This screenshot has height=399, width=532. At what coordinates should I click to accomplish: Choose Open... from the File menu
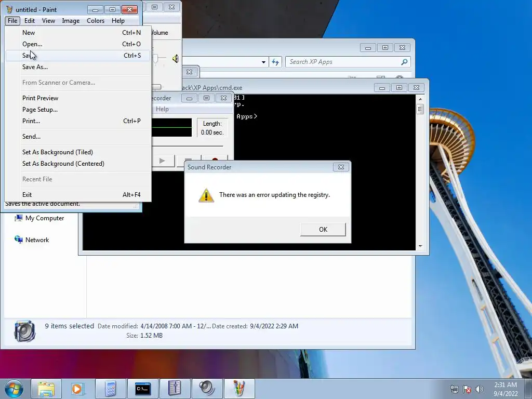[x=78, y=44]
